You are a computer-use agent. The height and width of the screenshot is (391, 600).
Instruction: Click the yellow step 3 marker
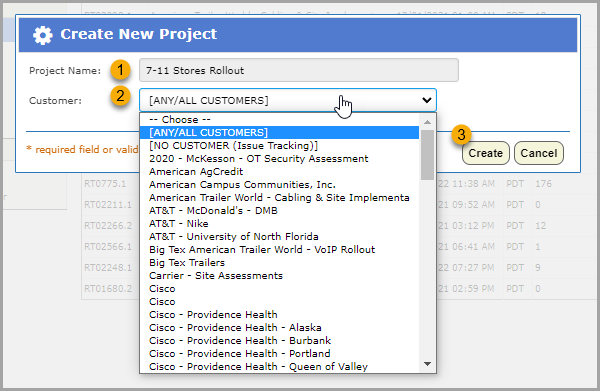tap(461, 135)
